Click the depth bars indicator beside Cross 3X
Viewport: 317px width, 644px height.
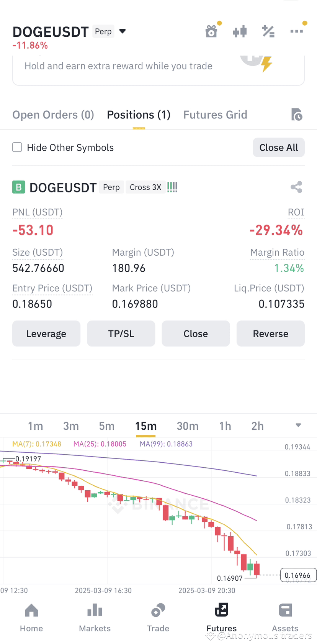172,187
